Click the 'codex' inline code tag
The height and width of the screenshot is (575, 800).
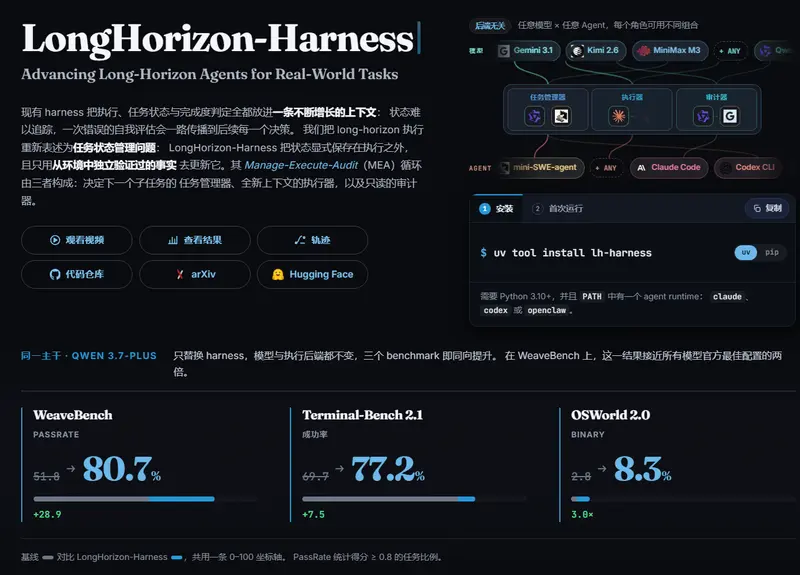[495, 310]
